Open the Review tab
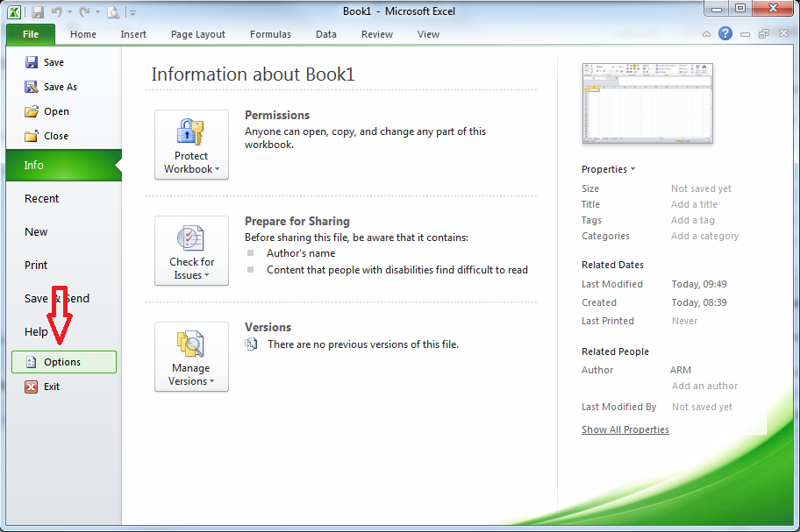 (x=377, y=34)
